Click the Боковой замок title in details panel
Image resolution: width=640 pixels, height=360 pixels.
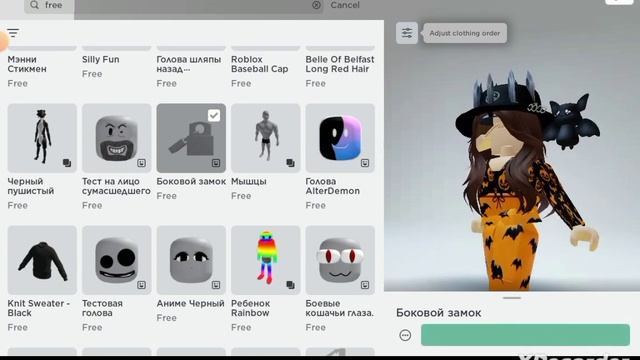pos(438,313)
